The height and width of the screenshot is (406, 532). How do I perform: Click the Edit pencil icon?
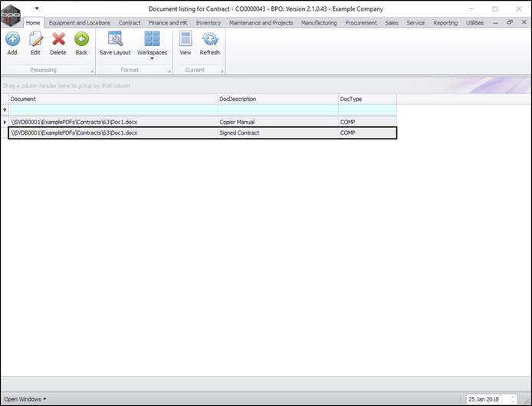tap(35, 39)
